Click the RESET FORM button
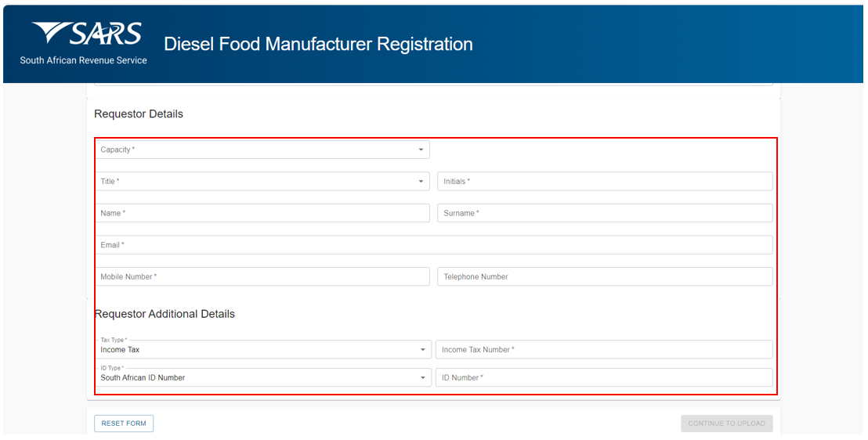The width and height of the screenshot is (868, 440). pyautogui.click(x=124, y=424)
